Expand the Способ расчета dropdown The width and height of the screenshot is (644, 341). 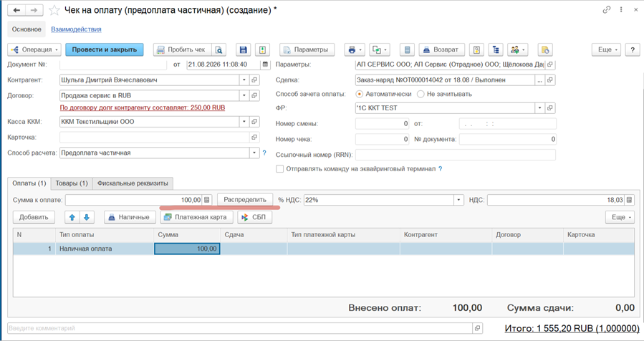pos(254,153)
